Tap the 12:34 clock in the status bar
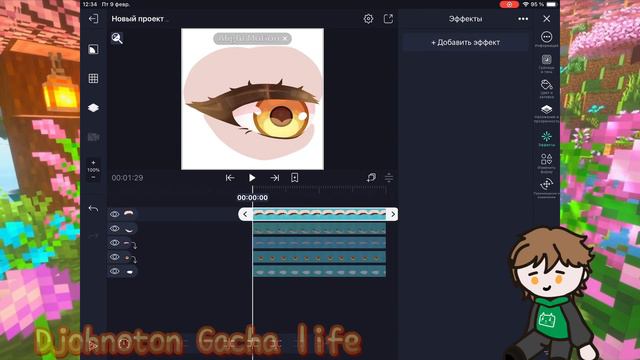 pyautogui.click(x=90, y=4)
